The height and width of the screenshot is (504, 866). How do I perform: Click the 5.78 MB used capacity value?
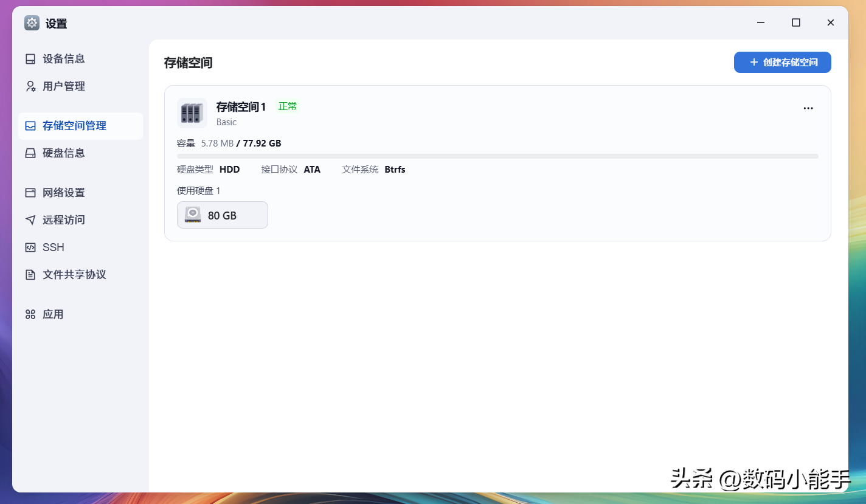pyautogui.click(x=218, y=143)
